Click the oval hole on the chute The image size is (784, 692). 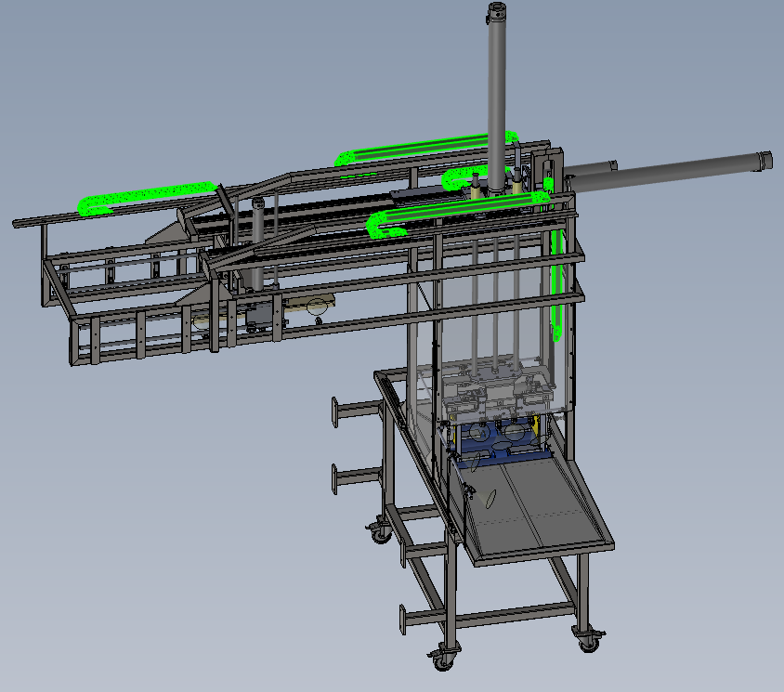click(488, 498)
